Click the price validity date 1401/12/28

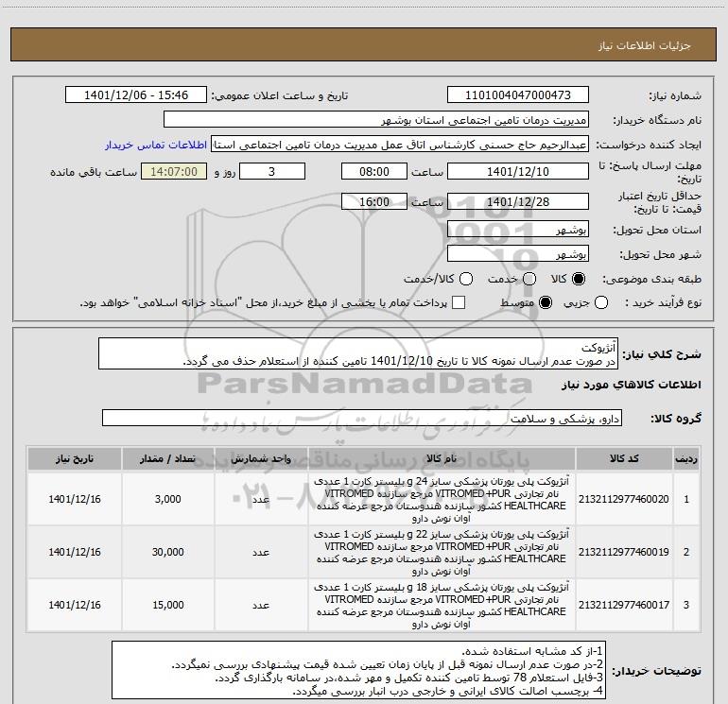(x=518, y=201)
